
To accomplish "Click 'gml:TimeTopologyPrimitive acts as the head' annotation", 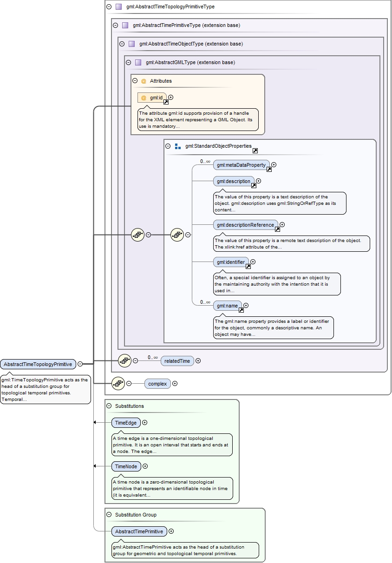I will (46, 390).
